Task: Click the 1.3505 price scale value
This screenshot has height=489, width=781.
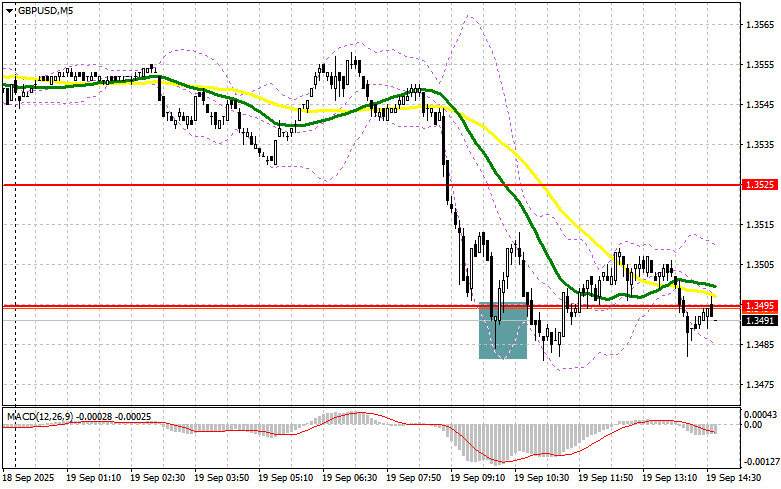Action: (760, 264)
